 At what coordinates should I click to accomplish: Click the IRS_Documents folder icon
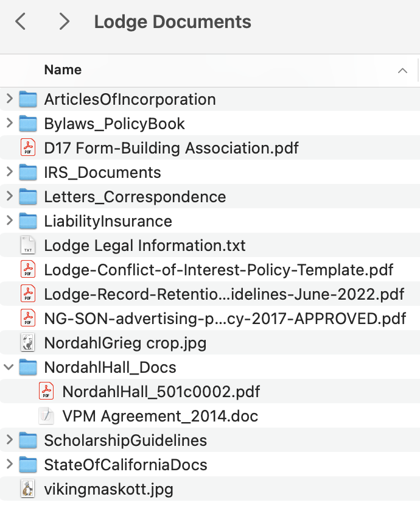tap(28, 172)
